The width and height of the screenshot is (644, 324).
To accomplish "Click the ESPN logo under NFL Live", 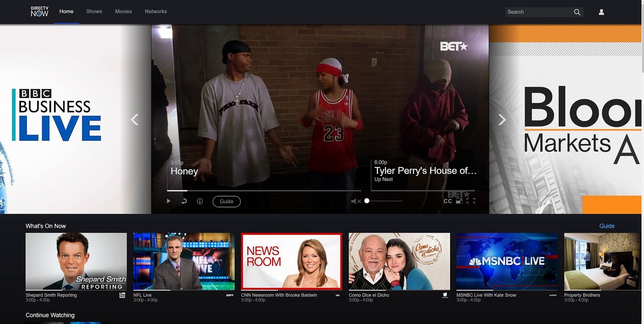I will click(x=230, y=295).
